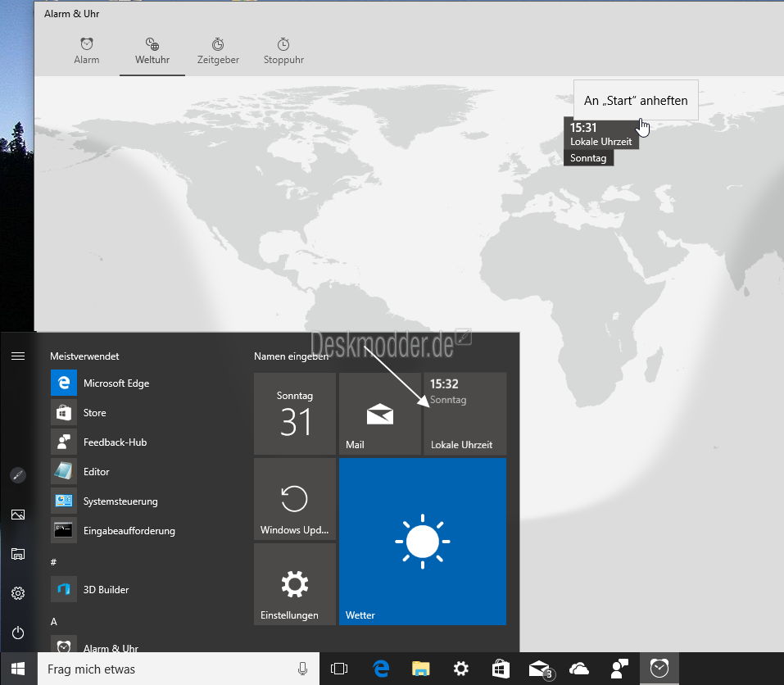Switch to the Weltuhr tab
This screenshot has height=685, width=784.
point(152,51)
